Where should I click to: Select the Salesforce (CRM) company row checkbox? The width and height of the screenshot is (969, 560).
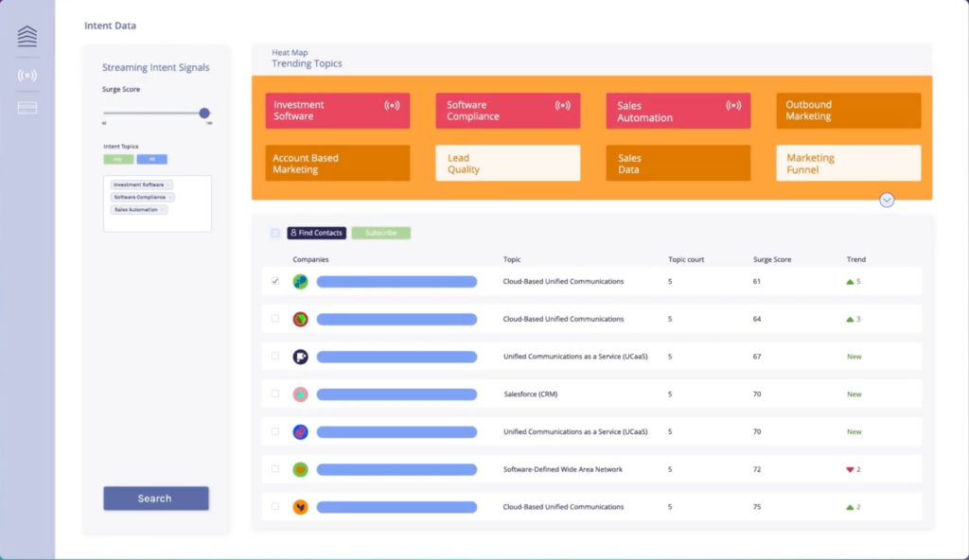[x=275, y=394]
